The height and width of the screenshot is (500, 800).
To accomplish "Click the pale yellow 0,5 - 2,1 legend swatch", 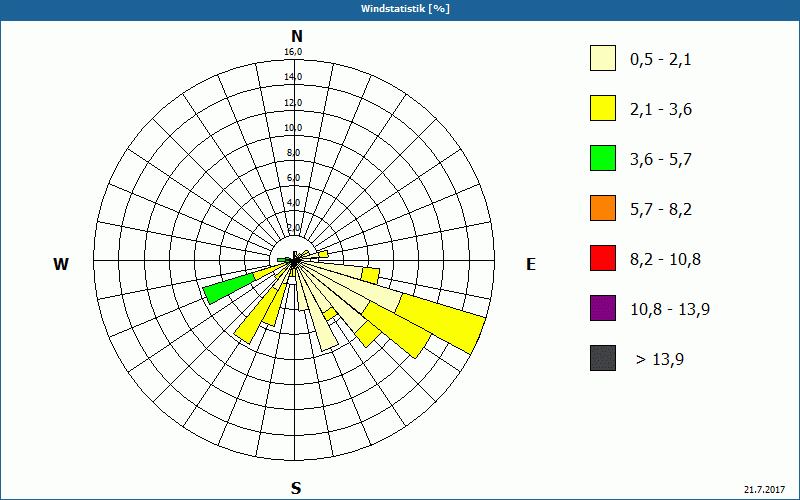I will click(x=603, y=58).
